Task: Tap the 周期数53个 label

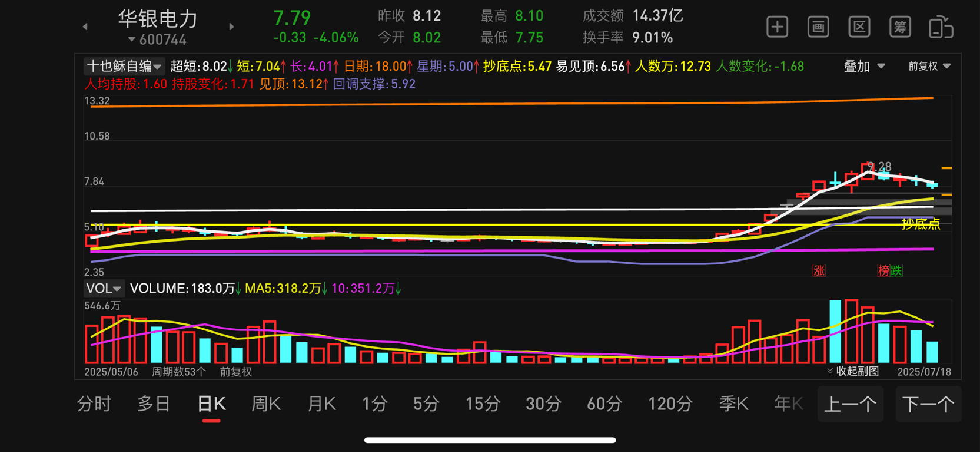Action: click(179, 372)
